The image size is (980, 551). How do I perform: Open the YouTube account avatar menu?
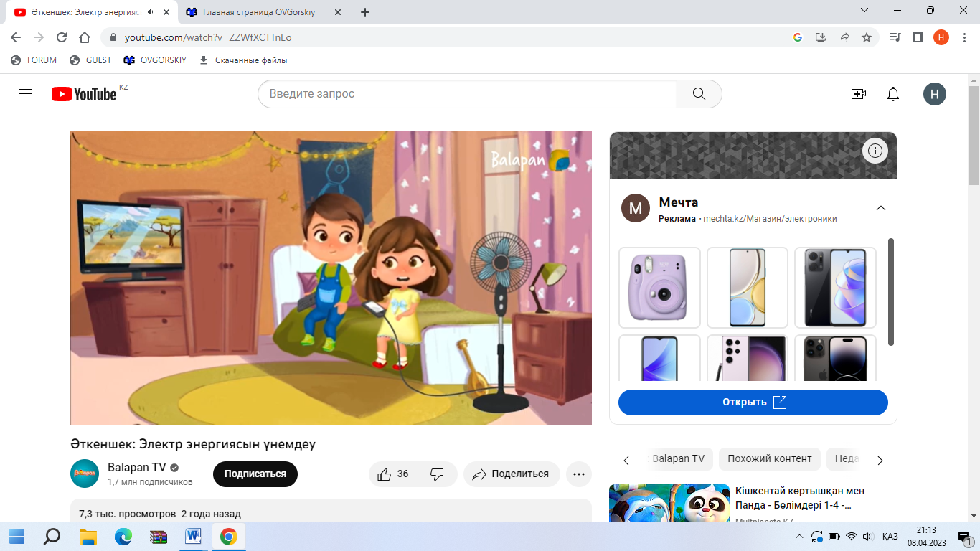tap(935, 94)
